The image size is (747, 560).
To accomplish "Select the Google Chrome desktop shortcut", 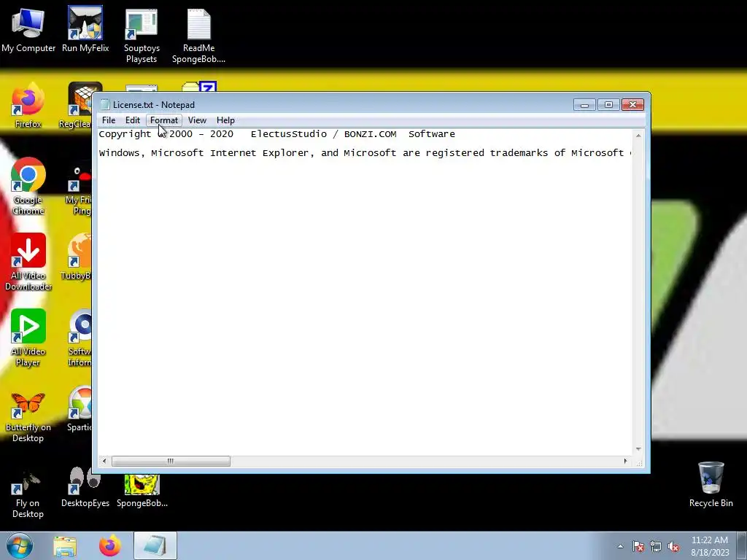I will tap(28, 186).
